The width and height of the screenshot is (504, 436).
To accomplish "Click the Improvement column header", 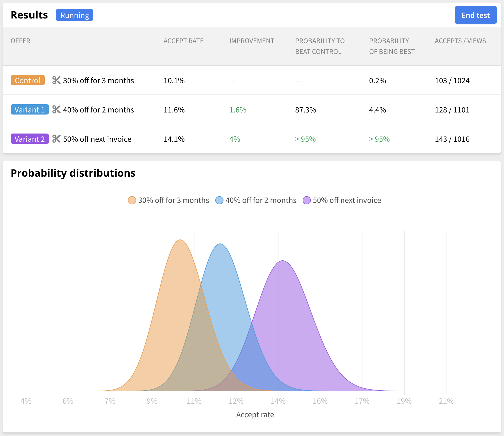I will [251, 41].
